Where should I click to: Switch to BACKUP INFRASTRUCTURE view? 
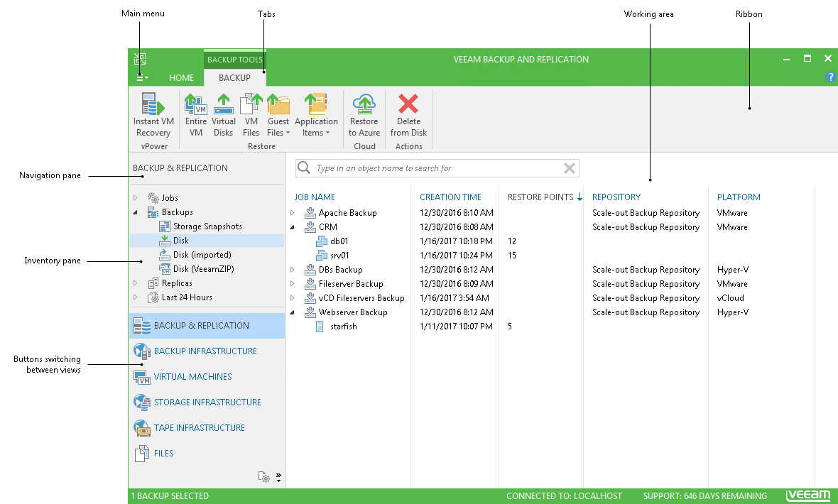205,351
